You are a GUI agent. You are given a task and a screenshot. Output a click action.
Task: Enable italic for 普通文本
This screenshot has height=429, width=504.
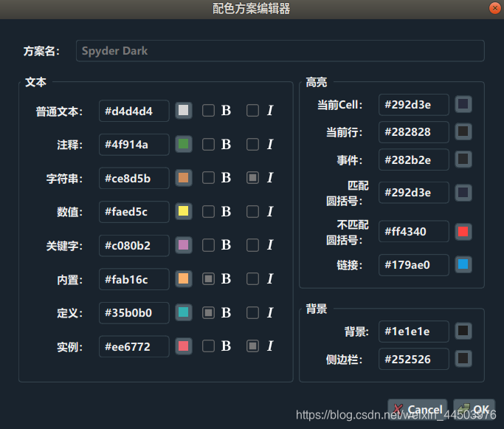click(x=252, y=110)
